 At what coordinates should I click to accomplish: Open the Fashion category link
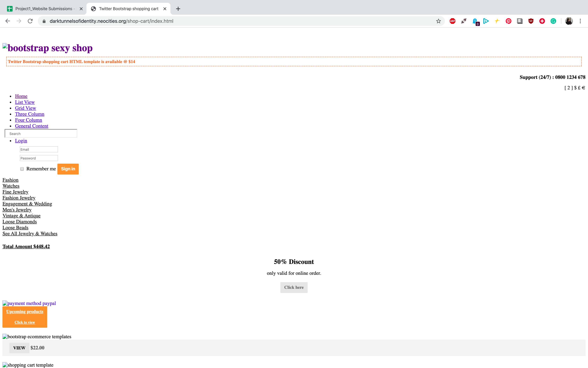[x=10, y=180]
